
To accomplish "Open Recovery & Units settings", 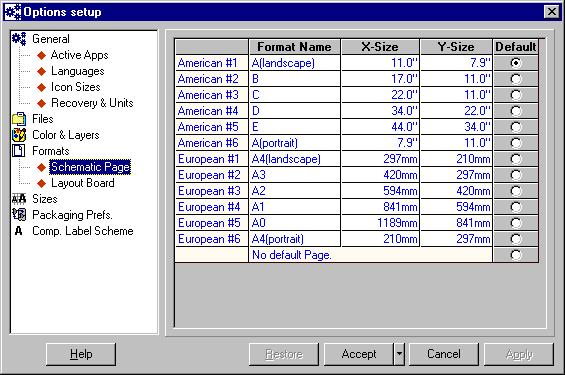I will point(92,103).
